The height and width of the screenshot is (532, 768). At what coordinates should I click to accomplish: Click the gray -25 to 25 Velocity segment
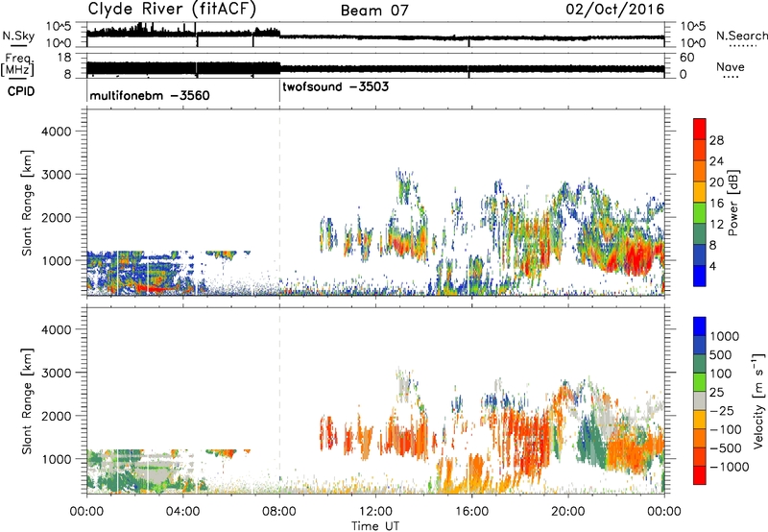point(700,400)
